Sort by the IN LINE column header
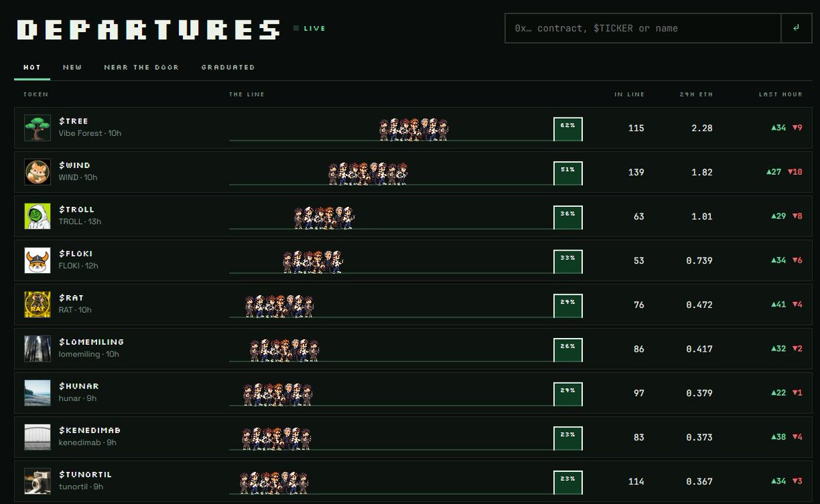Viewport: 820px width, 504px height. (629, 94)
